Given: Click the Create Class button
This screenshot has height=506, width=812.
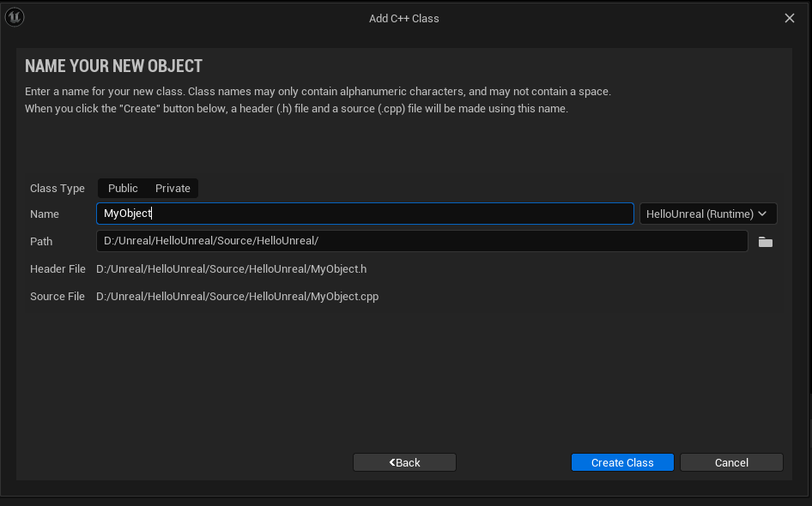Looking at the screenshot, I should pyautogui.click(x=622, y=462).
